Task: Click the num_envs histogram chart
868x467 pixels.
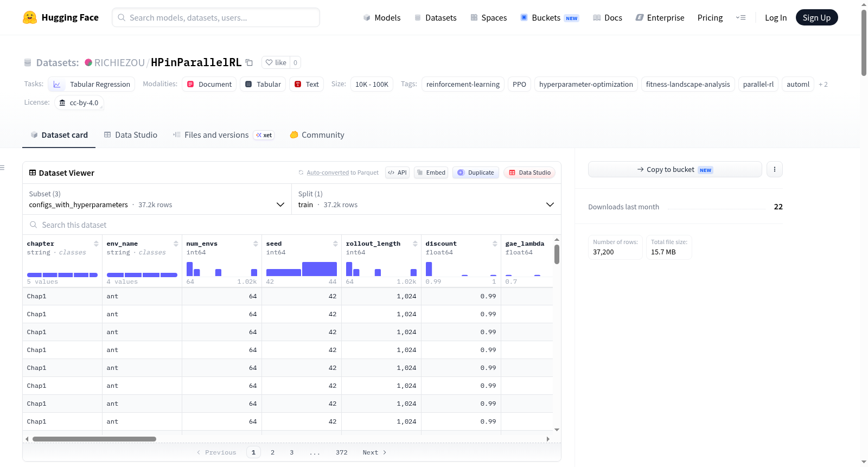Action: point(222,269)
